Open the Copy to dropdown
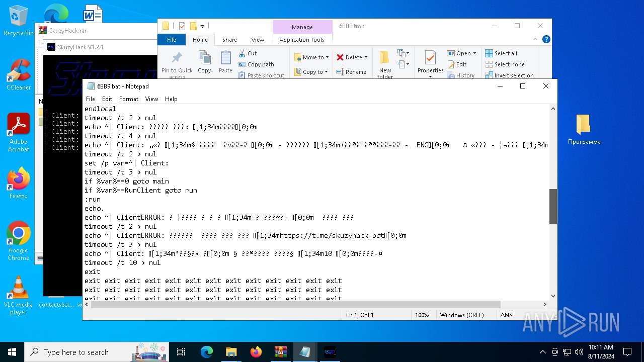 pos(311,72)
